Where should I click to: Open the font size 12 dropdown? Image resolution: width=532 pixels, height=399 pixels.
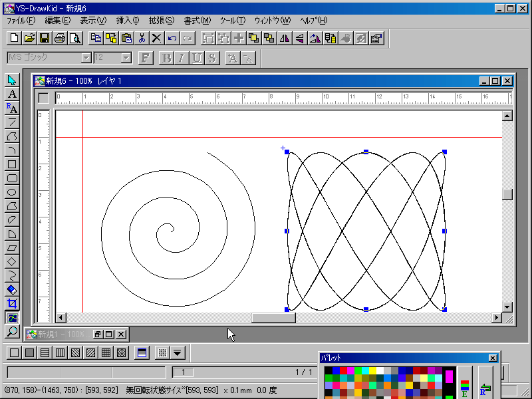point(126,58)
